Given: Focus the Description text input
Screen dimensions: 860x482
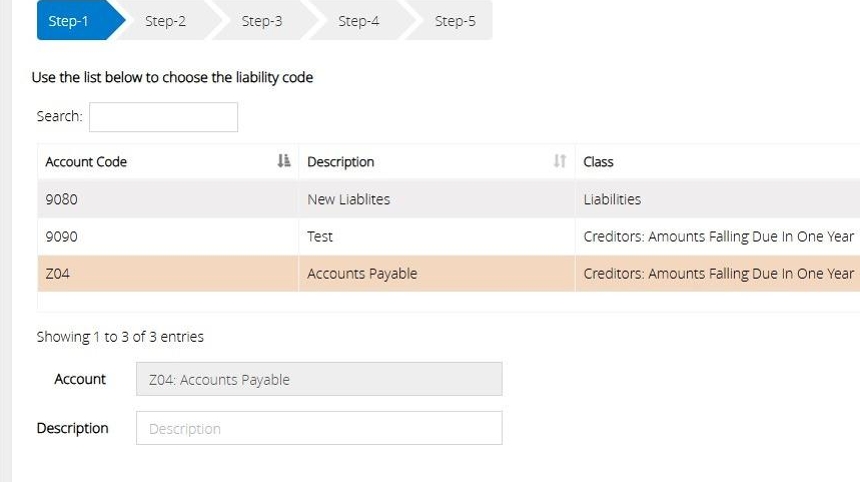Looking at the screenshot, I should click(318, 428).
